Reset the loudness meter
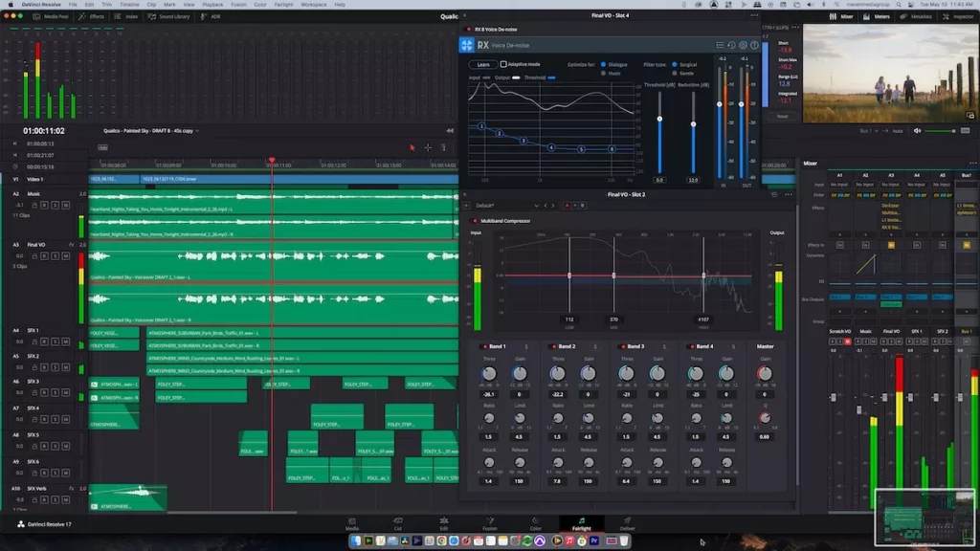This screenshot has height=551, width=980. (783, 116)
